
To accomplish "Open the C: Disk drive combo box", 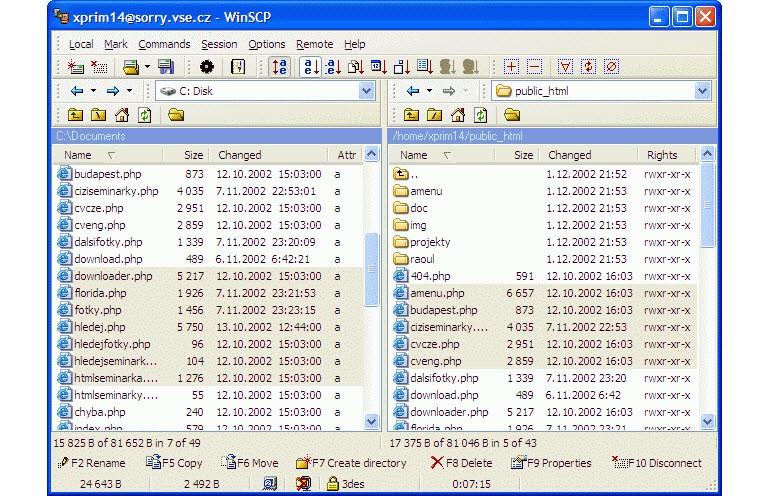I will (265, 91).
